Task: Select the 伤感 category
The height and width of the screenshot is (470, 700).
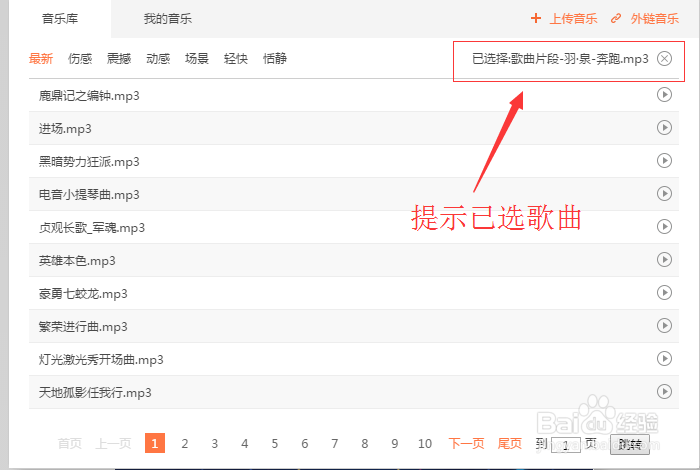Action: click(80, 58)
